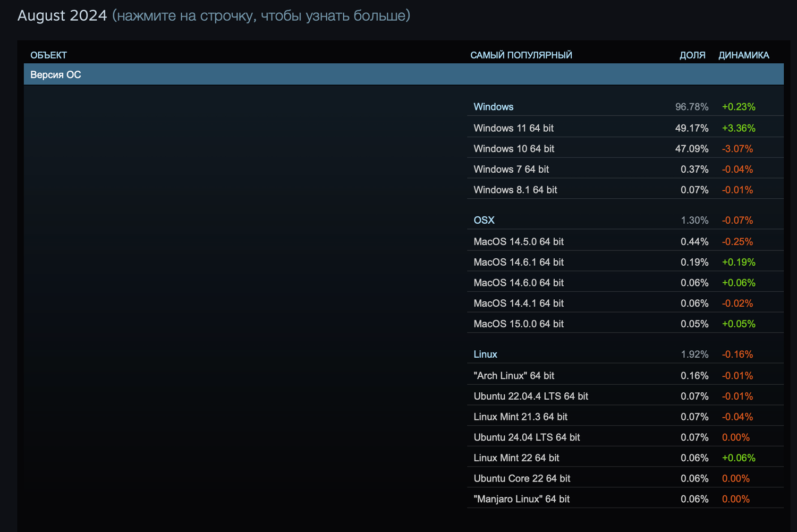The height and width of the screenshot is (532, 797).
Task: Click the Ubuntu Core 22 change value 0.00%
Action: coord(736,479)
